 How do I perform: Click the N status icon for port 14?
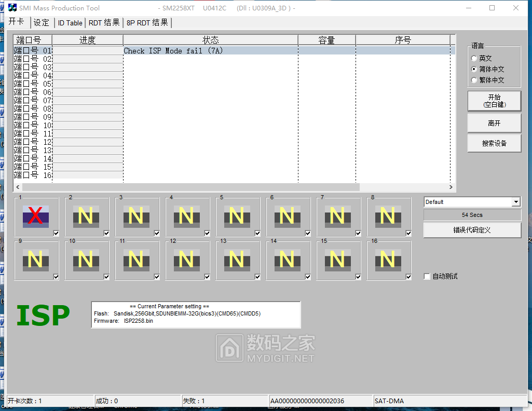pyautogui.click(x=288, y=260)
